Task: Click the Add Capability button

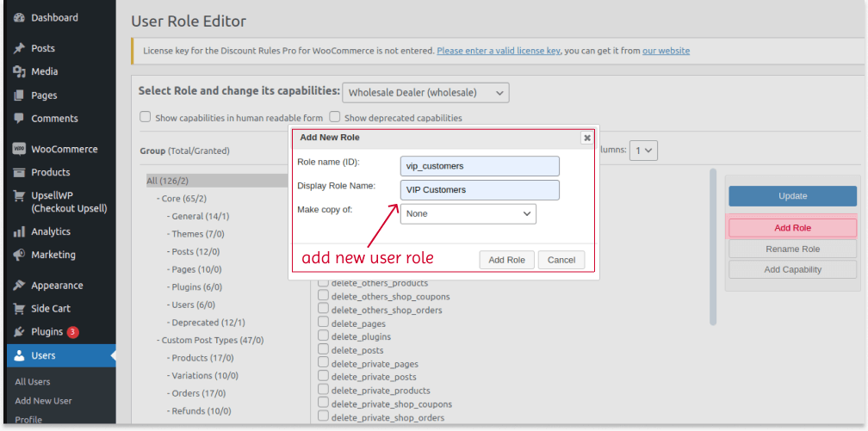Action: tap(792, 269)
